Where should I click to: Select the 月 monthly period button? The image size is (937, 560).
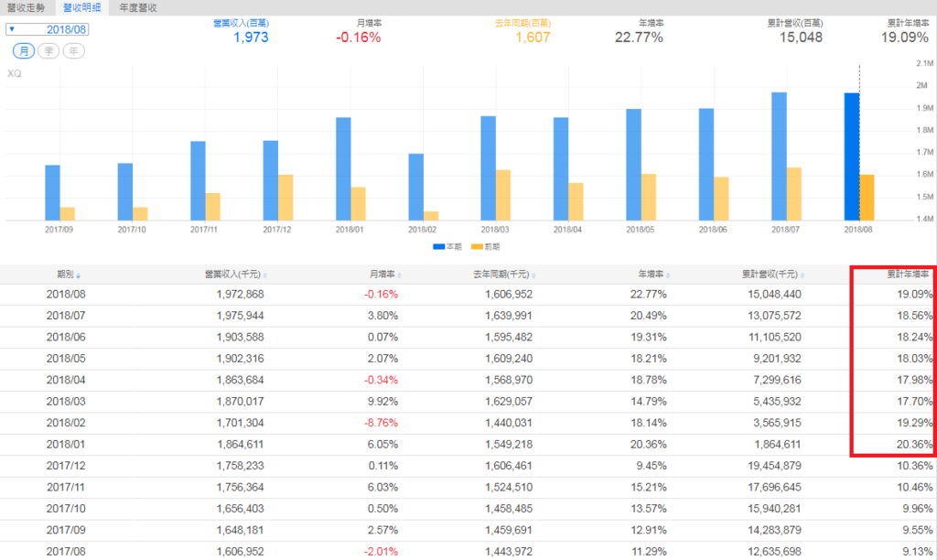click(24, 51)
